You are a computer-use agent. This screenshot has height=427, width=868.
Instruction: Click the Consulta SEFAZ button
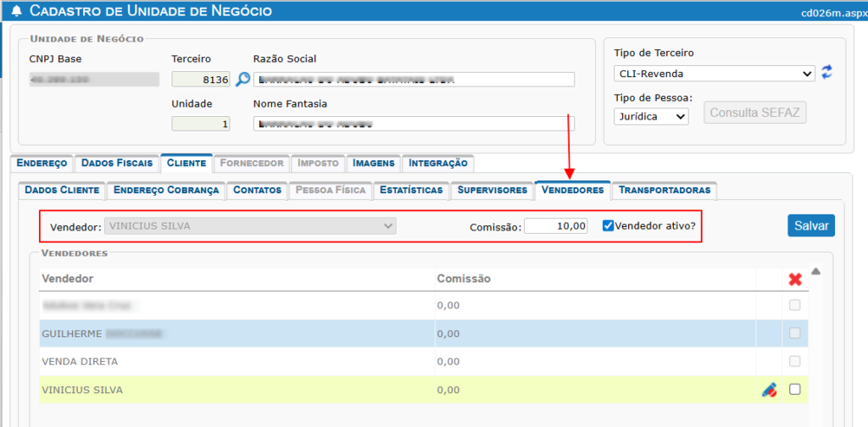click(x=754, y=113)
